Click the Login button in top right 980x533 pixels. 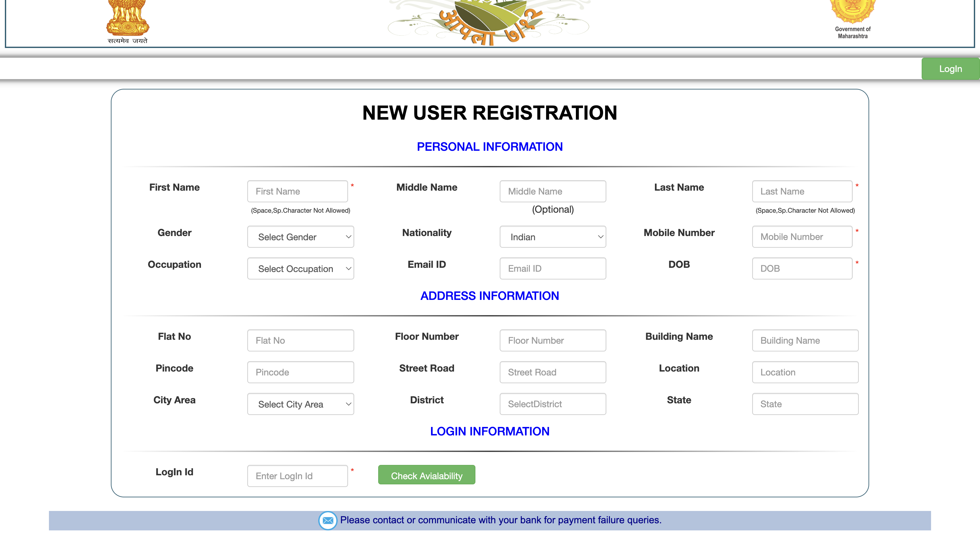950,69
